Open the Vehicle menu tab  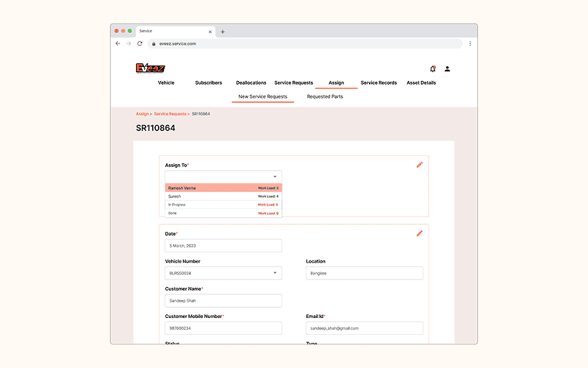tap(166, 82)
